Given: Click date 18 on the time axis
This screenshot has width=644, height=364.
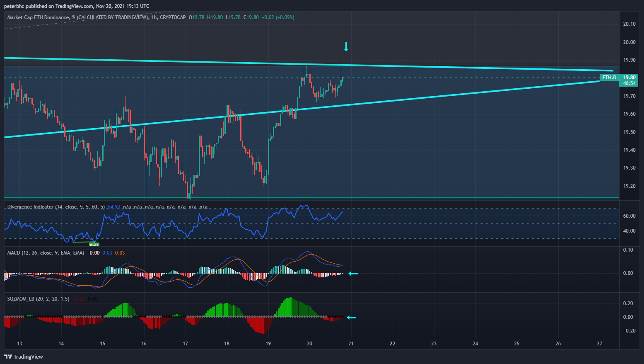Looking at the screenshot, I should [227, 344].
